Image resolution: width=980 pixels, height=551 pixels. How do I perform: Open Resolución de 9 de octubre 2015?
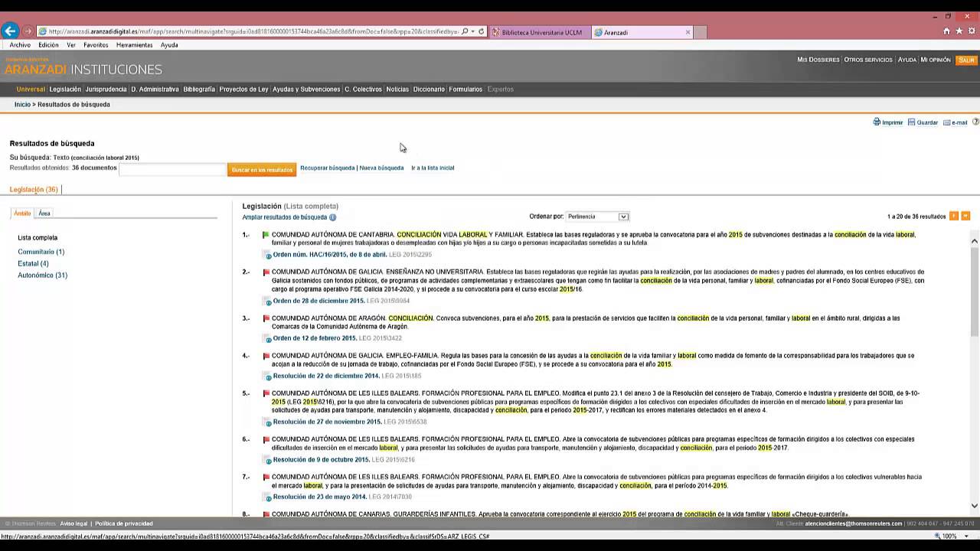321,460
